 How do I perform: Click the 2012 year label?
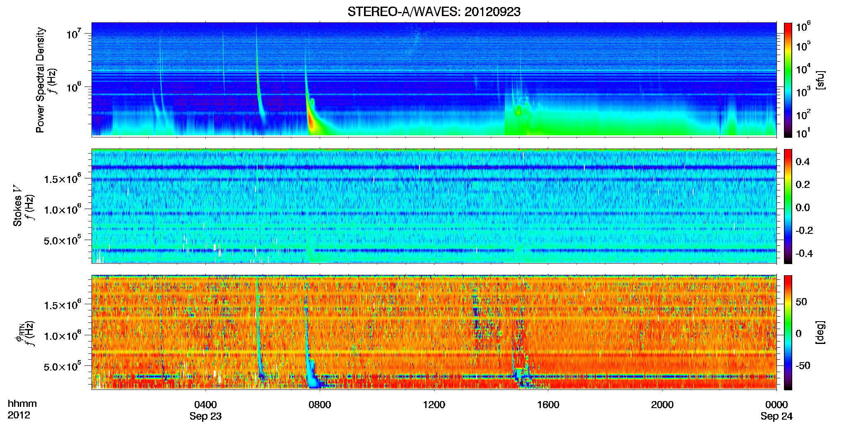coord(19,415)
